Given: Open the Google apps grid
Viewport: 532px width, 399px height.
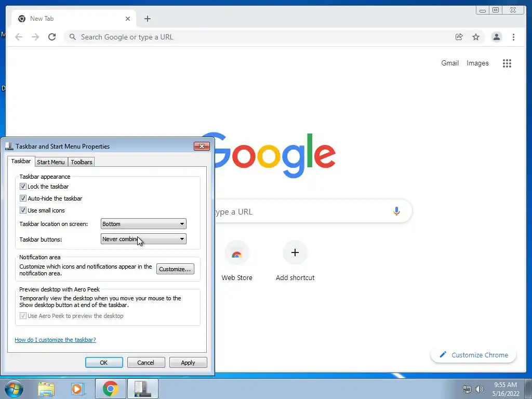Looking at the screenshot, I should pos(507,63).
